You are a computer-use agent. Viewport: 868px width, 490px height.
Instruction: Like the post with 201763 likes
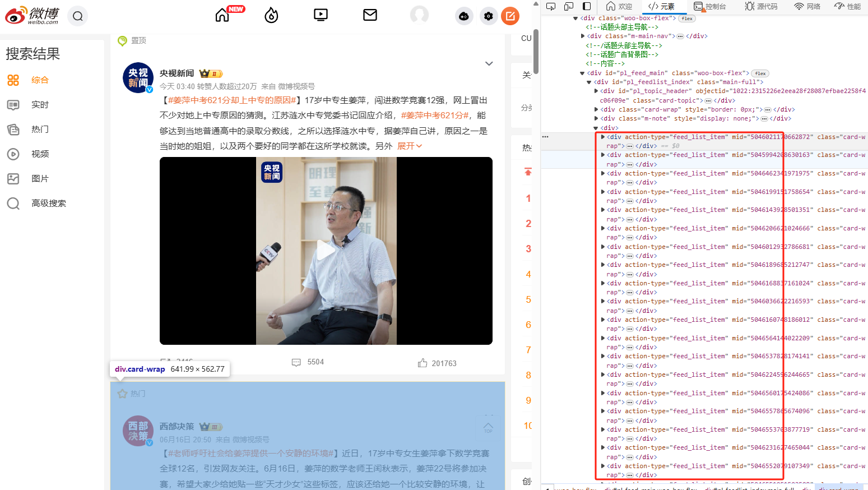[437, 363]
